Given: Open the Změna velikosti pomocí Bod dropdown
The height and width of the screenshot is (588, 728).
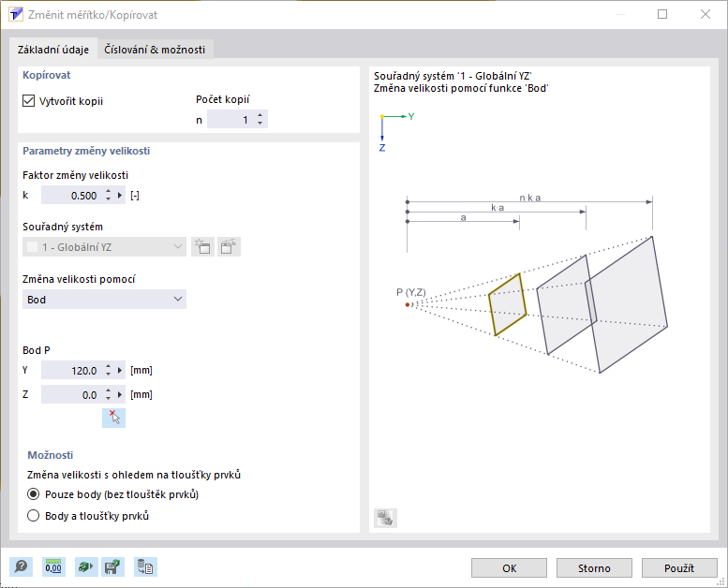Looking at the screenshot, I should point(104,300).
